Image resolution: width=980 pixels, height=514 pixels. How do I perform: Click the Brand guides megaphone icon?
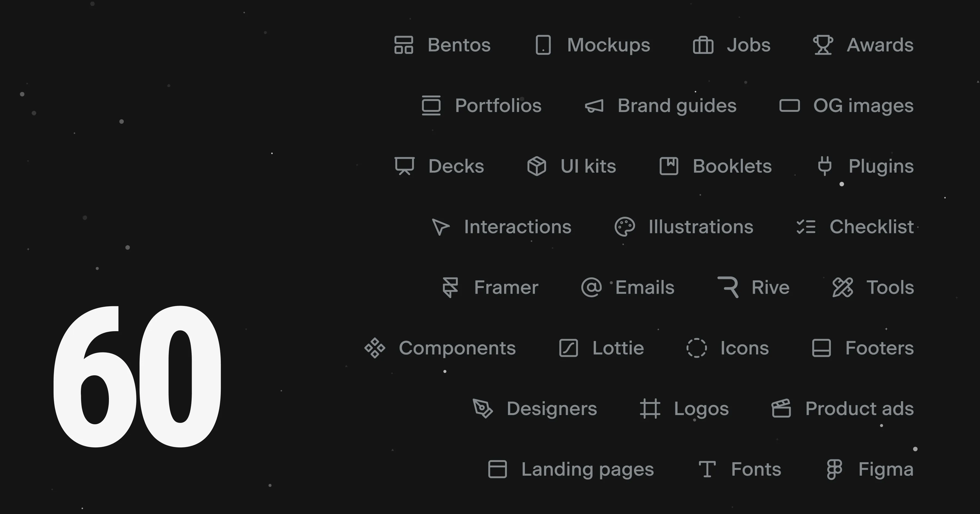tap(594, 106)
